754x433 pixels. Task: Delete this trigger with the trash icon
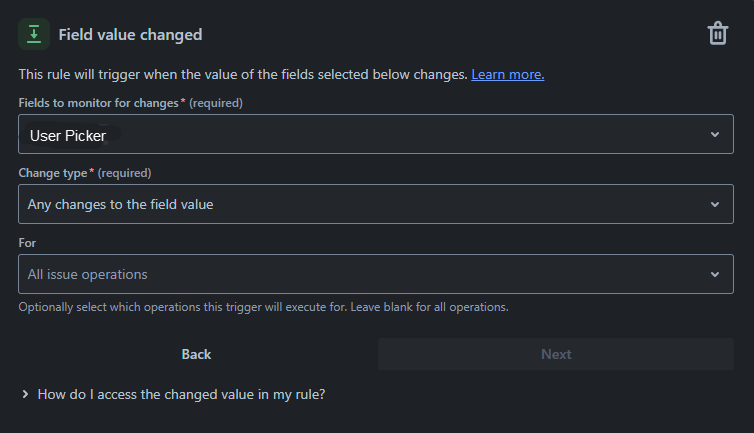pyautogui.click(x=717, y=34)
